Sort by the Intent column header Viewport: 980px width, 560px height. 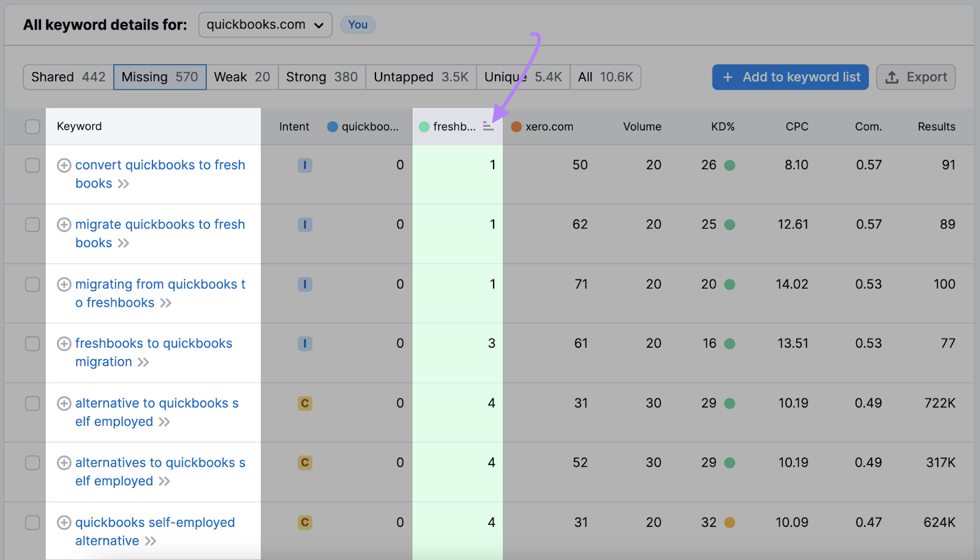(294, 127)
